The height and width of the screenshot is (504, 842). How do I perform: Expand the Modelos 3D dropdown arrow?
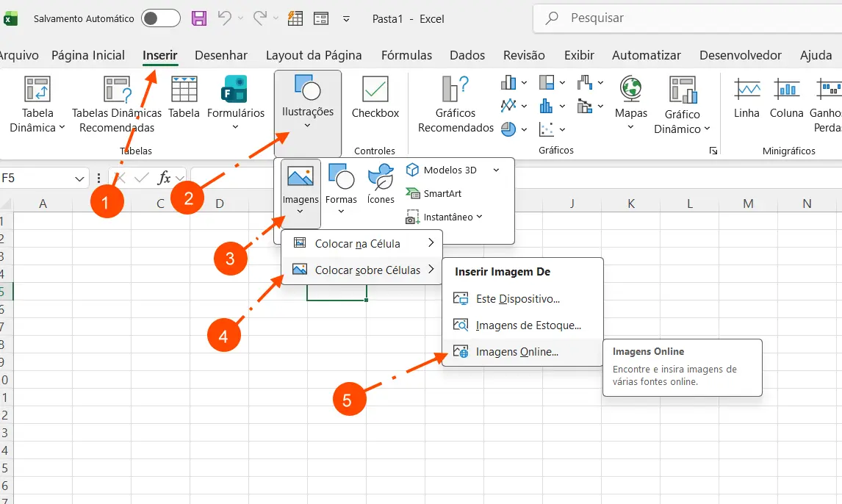pyautogui.click(x=496, y=170)
